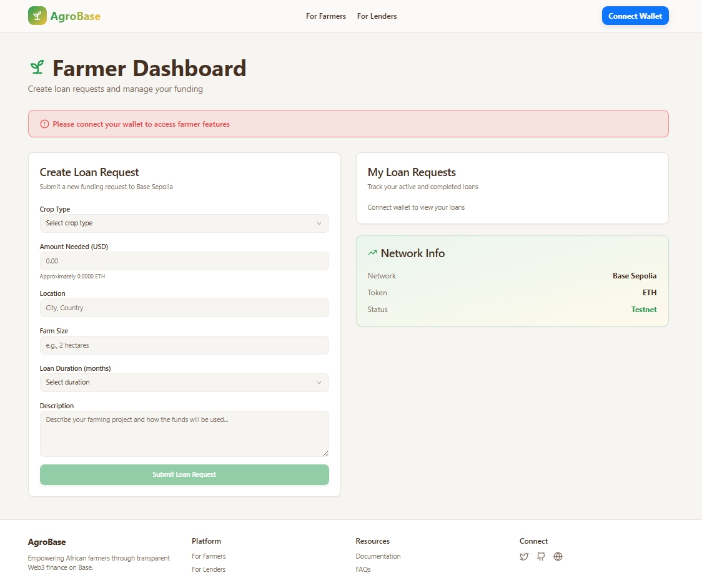This screenshot has height=588, width=702.
Task: Follow the footer For Lenders link
Action: tap(209, 569)
